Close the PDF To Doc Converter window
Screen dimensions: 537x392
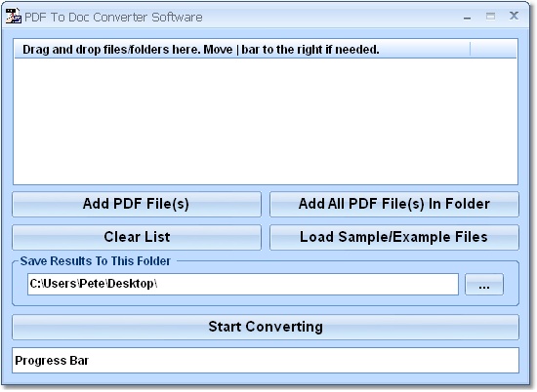point(514,16)
